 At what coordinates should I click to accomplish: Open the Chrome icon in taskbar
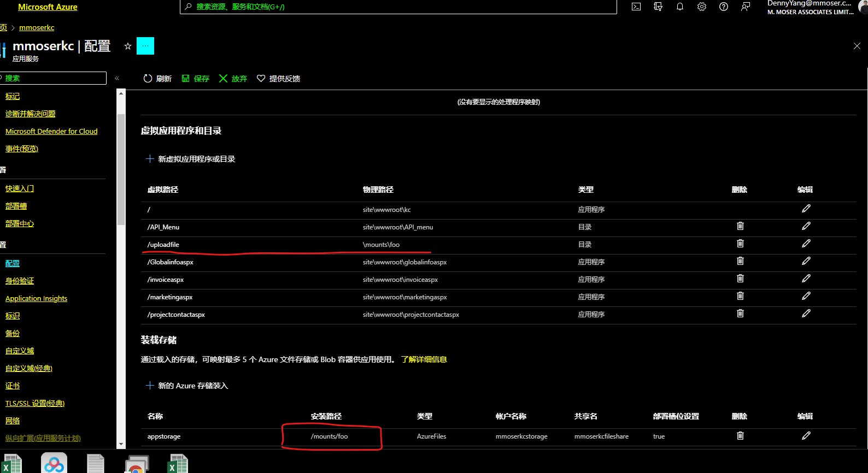(x=137, y=464)
